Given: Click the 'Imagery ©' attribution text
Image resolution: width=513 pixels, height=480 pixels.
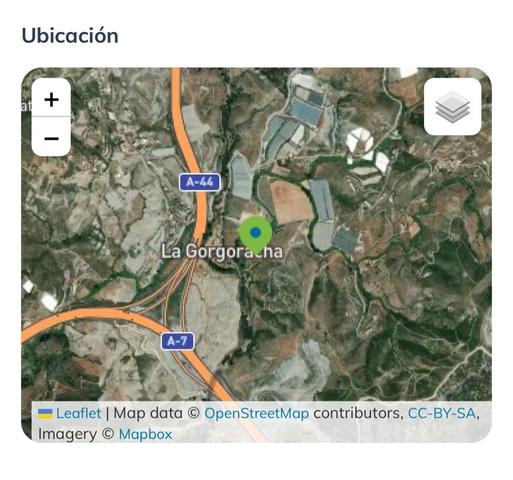Looking at the screenshot, I should tap(76, 434).
